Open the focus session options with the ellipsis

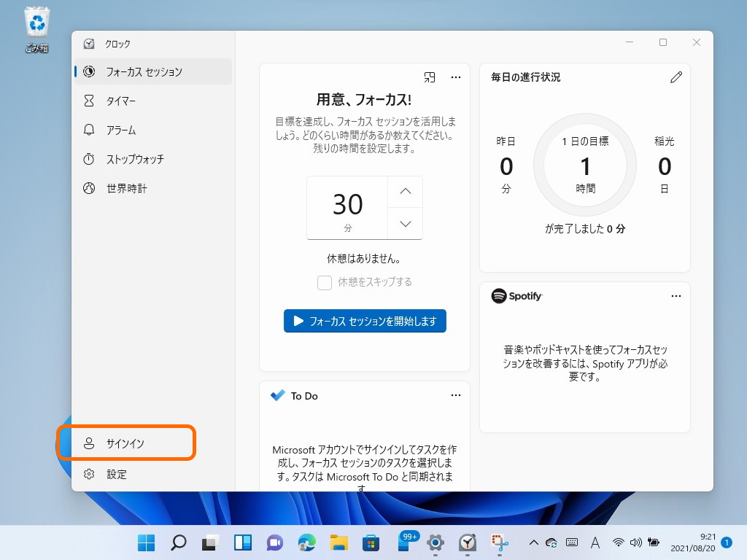(x=456, y=77)
